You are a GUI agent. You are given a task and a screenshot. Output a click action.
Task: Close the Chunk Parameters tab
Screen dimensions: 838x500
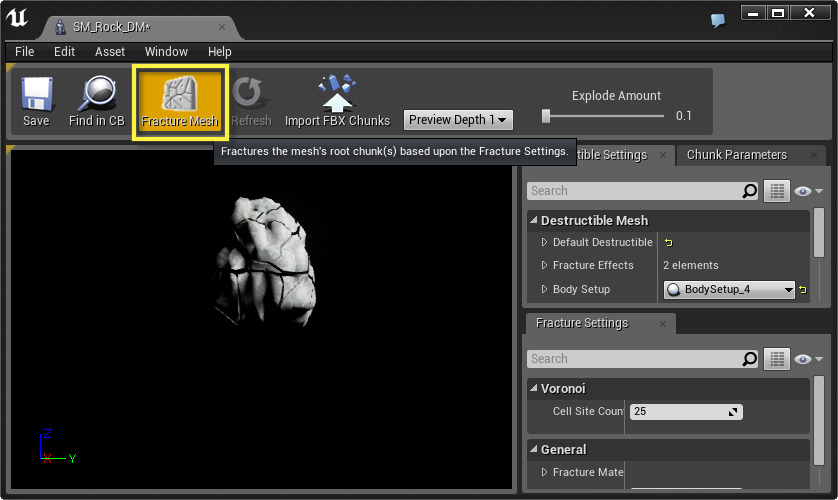813,155
